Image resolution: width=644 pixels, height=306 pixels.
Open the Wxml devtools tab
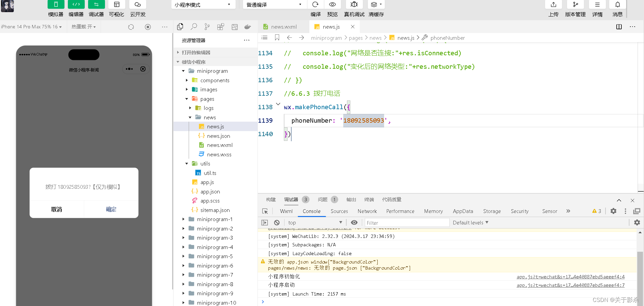pyautogui.click(x=286, y=211)
